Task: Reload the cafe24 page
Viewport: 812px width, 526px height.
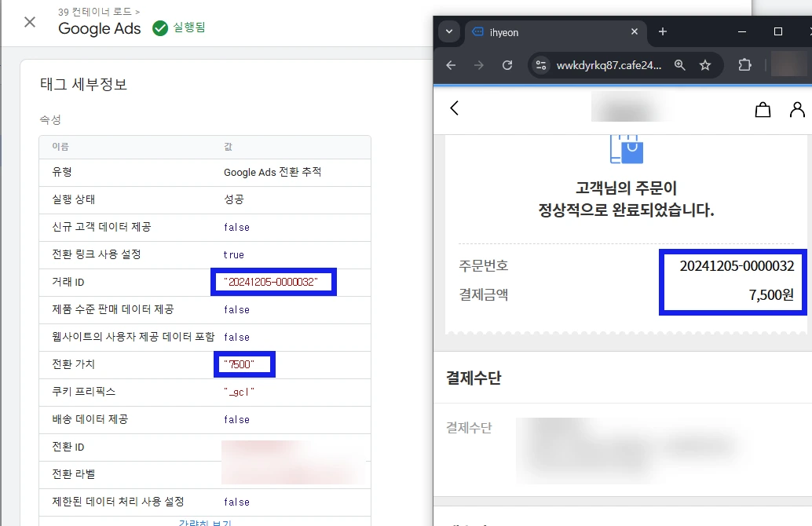Action: (507, 65)
